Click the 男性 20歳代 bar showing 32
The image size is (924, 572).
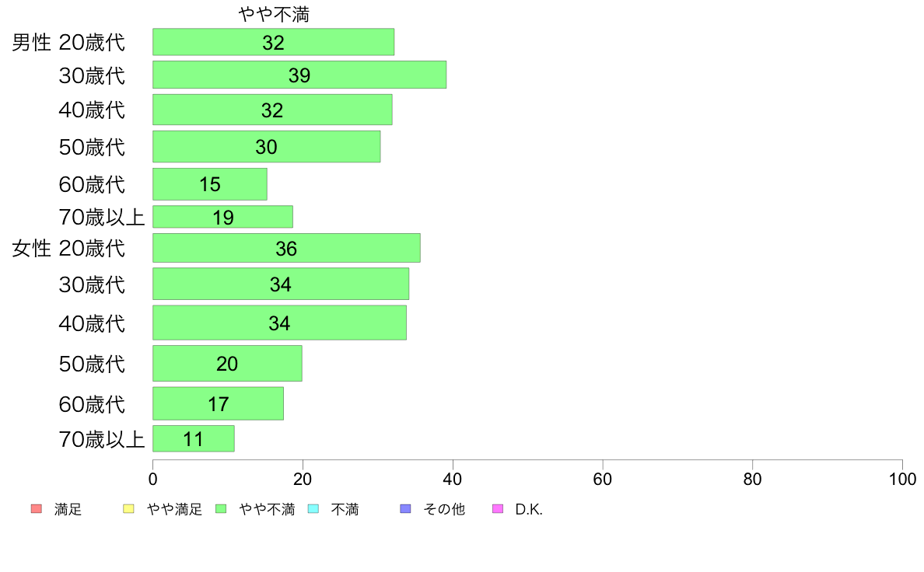274,42
